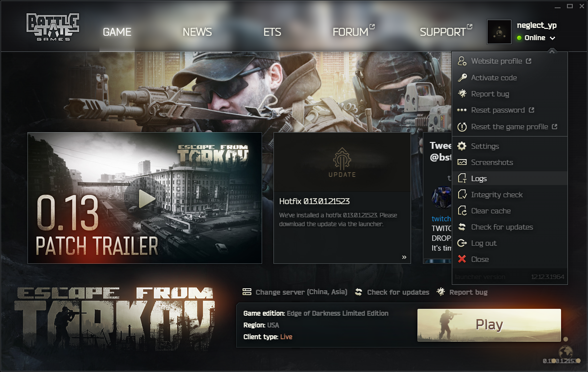This screenshot has height=372, width=588.
Task: Click bottom Check for updates link
Action: pyautogui.click(x=398, y=292)
